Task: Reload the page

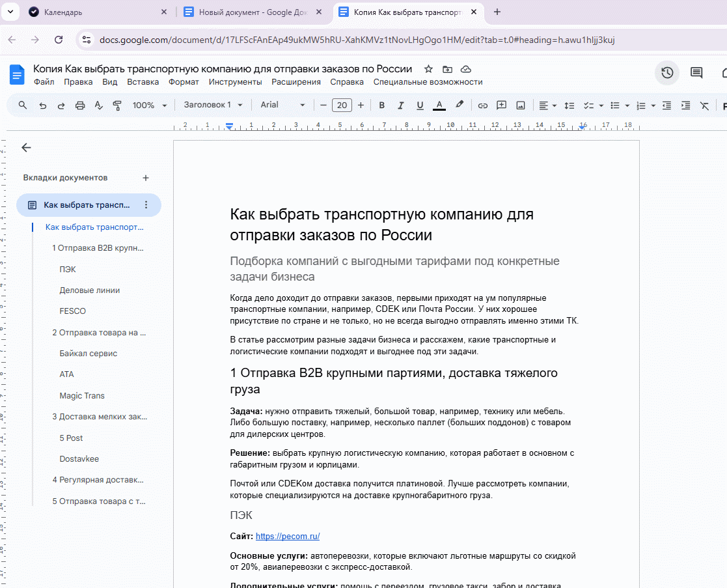Action: [59, 40]
